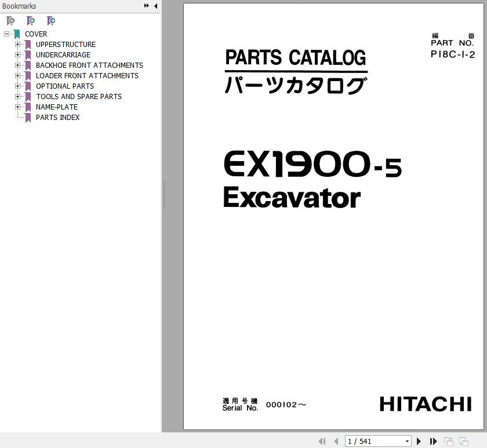Click the next view icon in navigation bar
Screen dimensions: 487x448
[x=464, y=441]
